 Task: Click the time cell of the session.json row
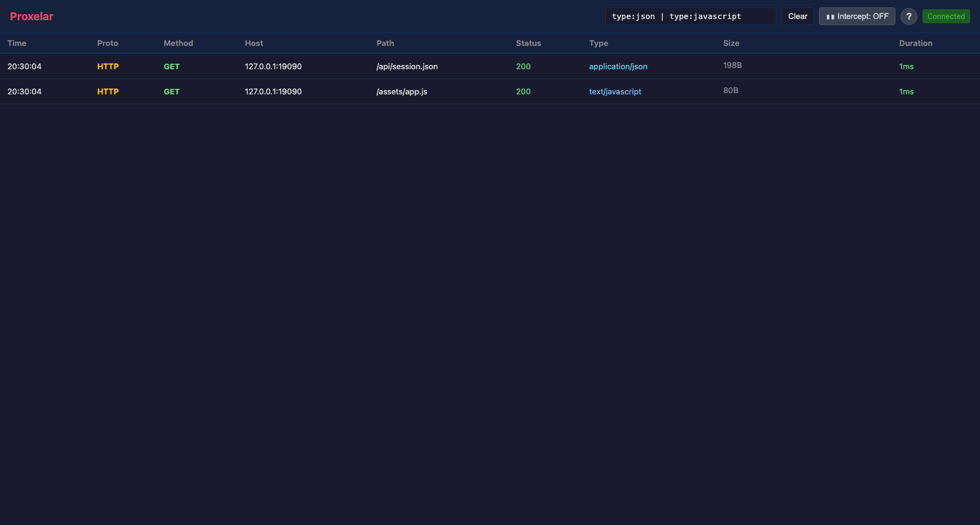pos(24,67)
